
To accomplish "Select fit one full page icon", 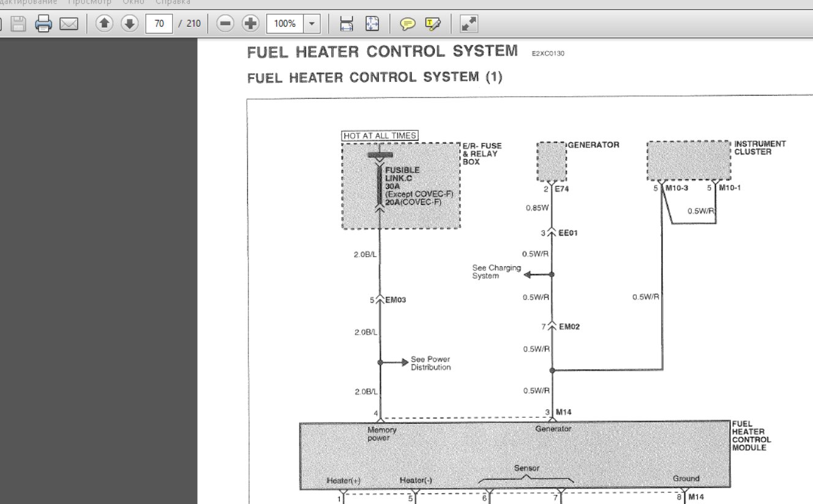I will [372, 24].
